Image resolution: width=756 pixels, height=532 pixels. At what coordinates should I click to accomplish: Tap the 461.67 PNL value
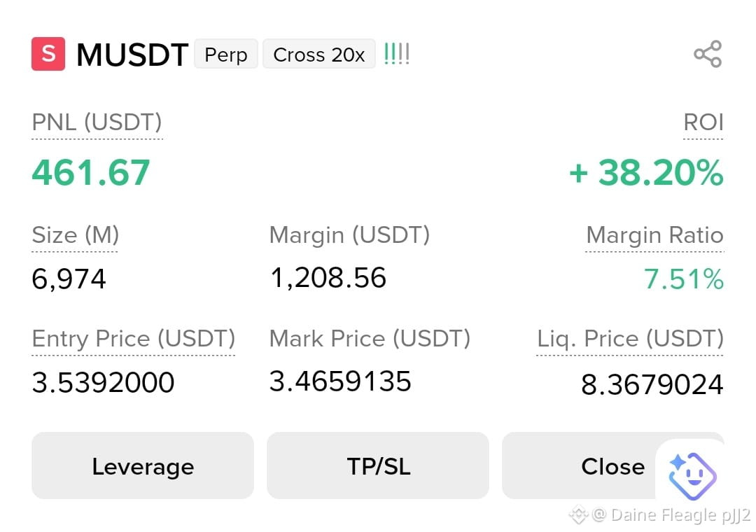pyautogui.click(x=91, y=172)
